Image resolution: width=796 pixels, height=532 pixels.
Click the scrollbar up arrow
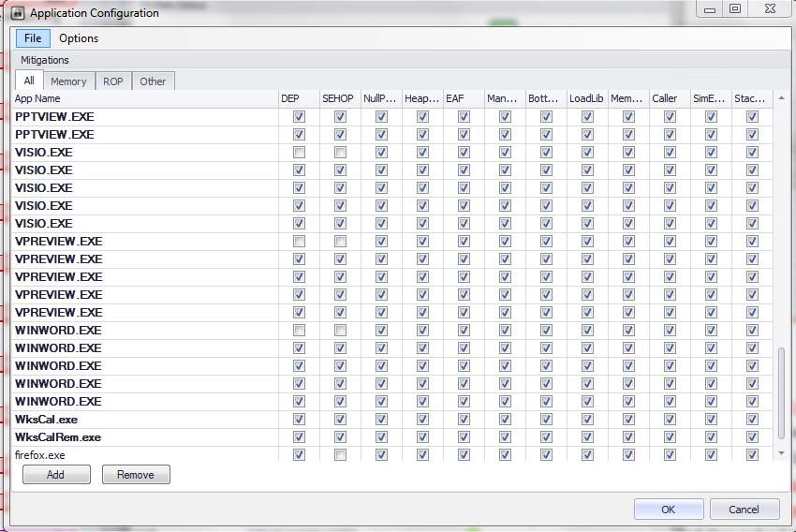click(781, 97)
